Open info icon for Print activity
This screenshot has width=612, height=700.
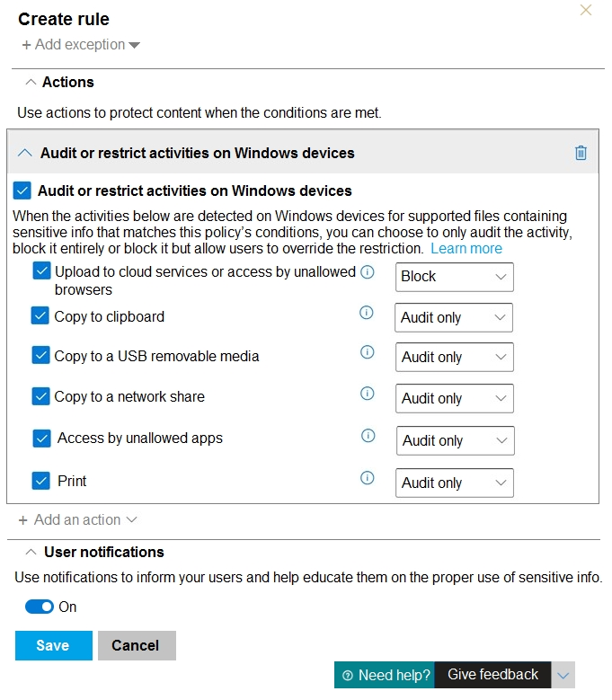[367, 478]
